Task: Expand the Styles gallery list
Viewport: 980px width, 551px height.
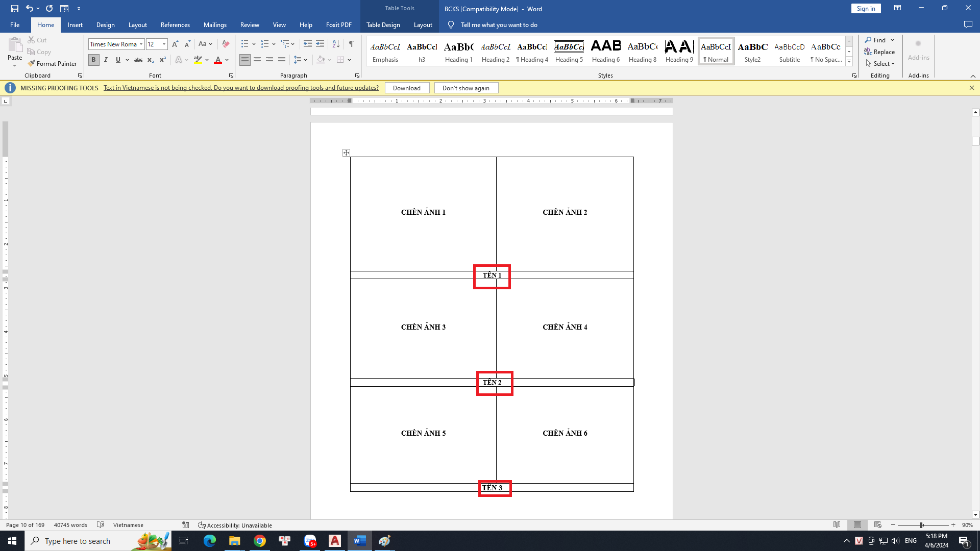Action: coord(849,62)
